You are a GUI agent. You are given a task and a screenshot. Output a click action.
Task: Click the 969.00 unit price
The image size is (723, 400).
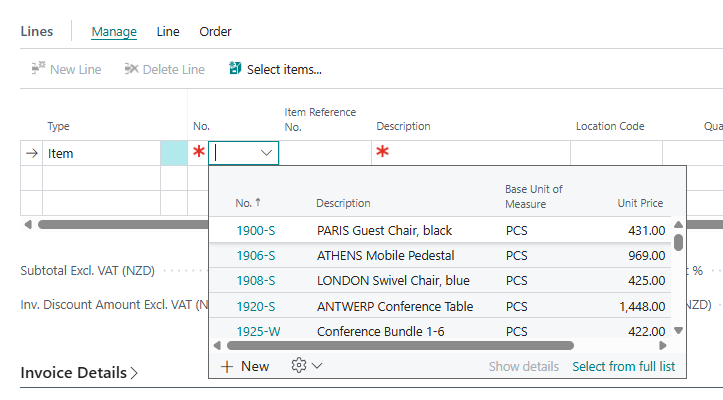point(646,255)
